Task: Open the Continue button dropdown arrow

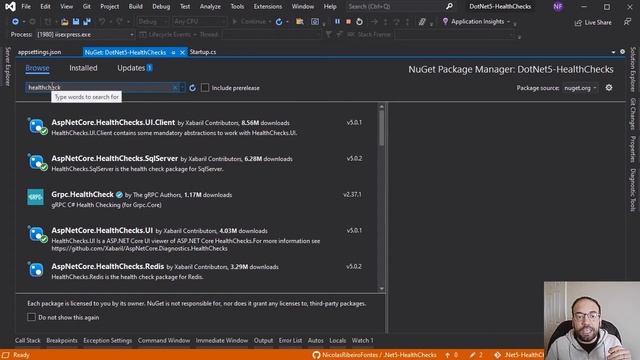Action: click(270, 22)
